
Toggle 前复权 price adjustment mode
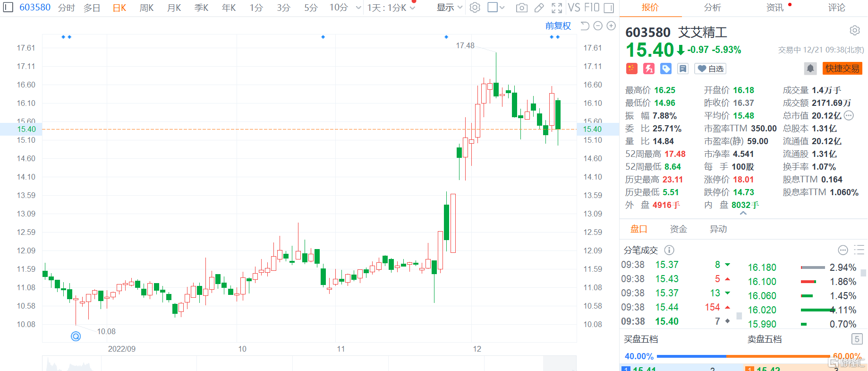[x=558, y=26]
